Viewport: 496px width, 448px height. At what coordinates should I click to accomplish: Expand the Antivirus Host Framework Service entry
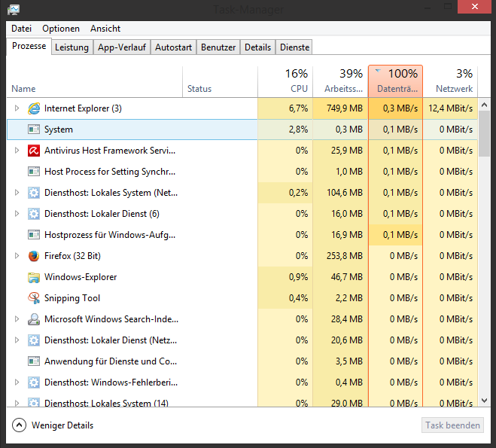tap(17, 151)
